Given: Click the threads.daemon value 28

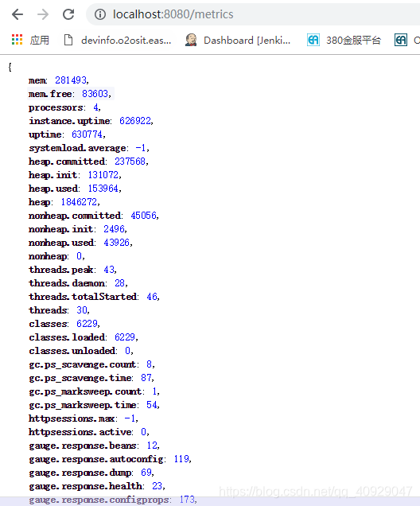Looking at the screenshot, I should [119, 283].
